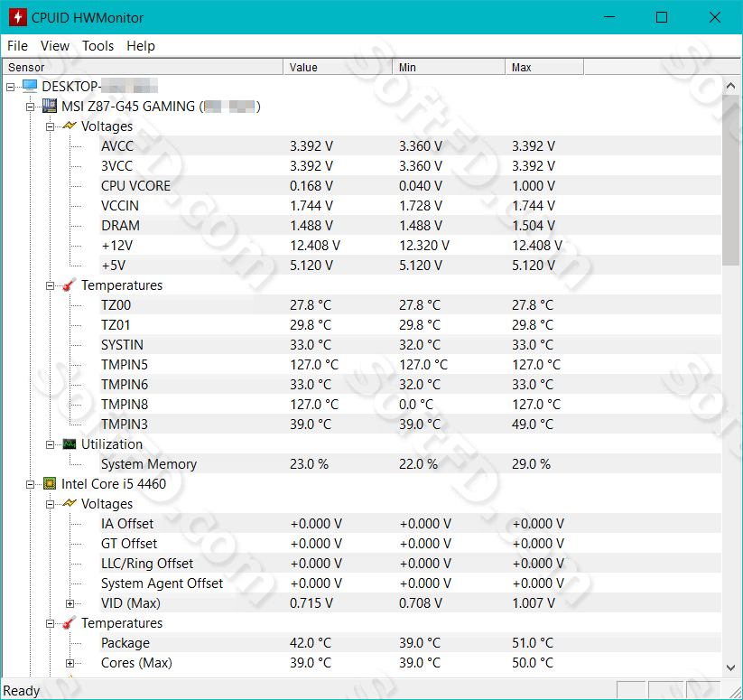
Task: Click the Intel Core i5 Voltages lightning icon
Action: coord(70,503)
